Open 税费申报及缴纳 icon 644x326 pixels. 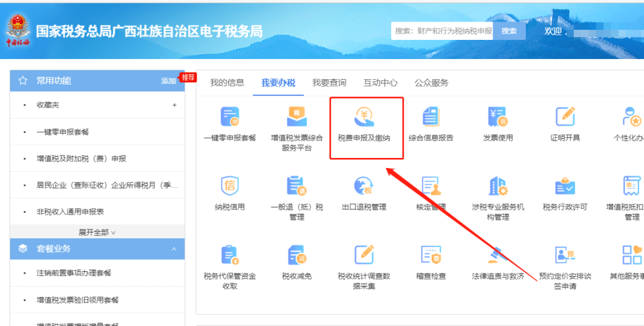[364, 117]
